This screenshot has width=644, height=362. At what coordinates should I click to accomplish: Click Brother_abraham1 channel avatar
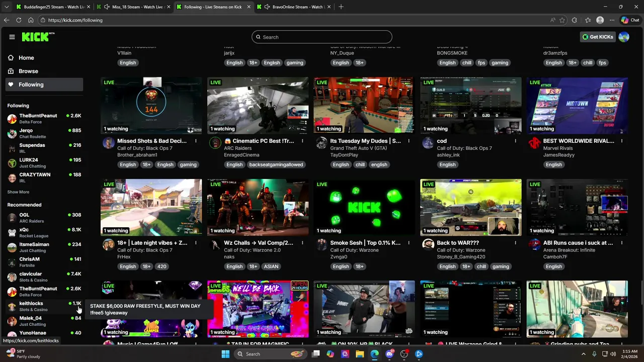pyautogui.click(x=108, y=143)
